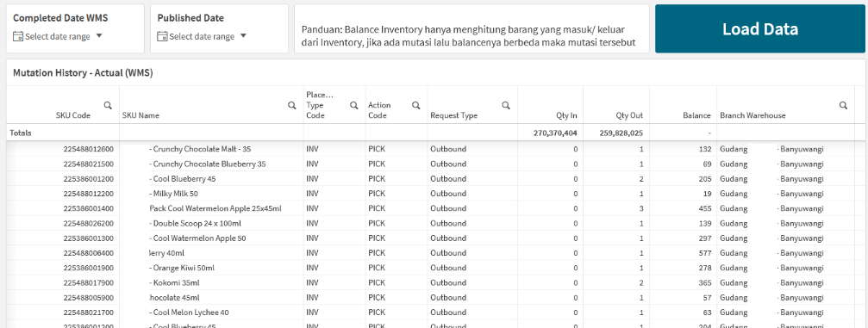Click the SKU Name column search icon
868x328 pixels.
(291, 105)
